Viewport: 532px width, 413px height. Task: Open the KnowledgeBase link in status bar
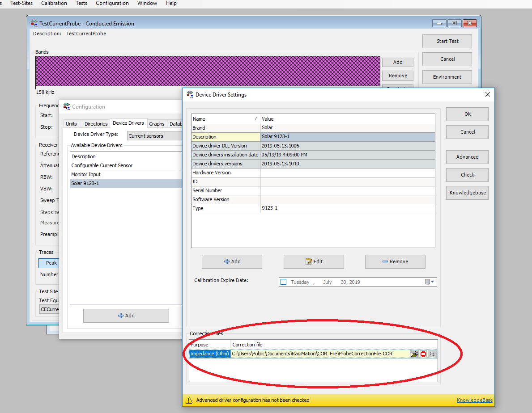474,400
